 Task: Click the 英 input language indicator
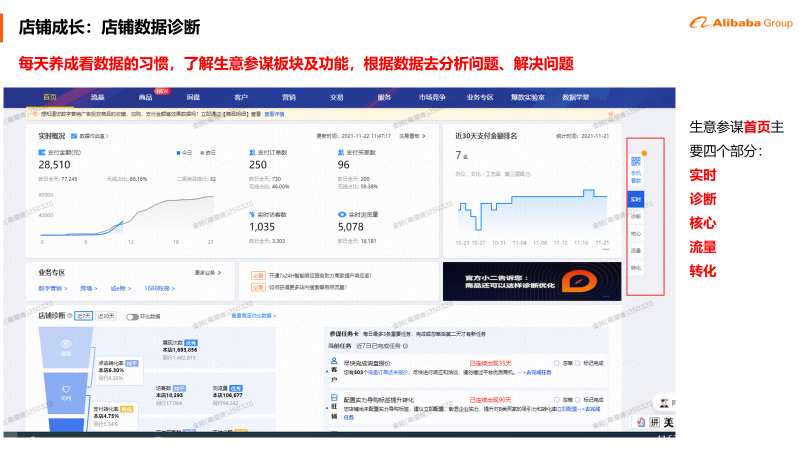[668, 422]
